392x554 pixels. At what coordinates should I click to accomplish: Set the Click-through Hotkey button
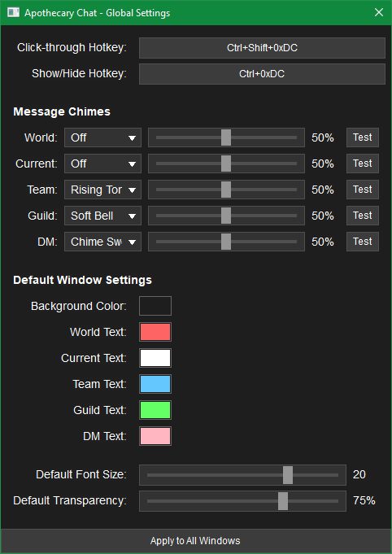[262, 48]
